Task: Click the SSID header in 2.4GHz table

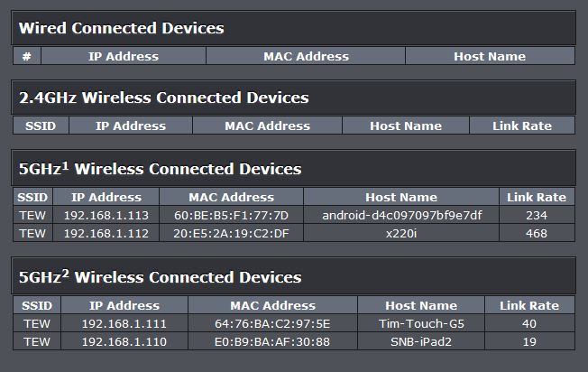Action: [41, 126]
